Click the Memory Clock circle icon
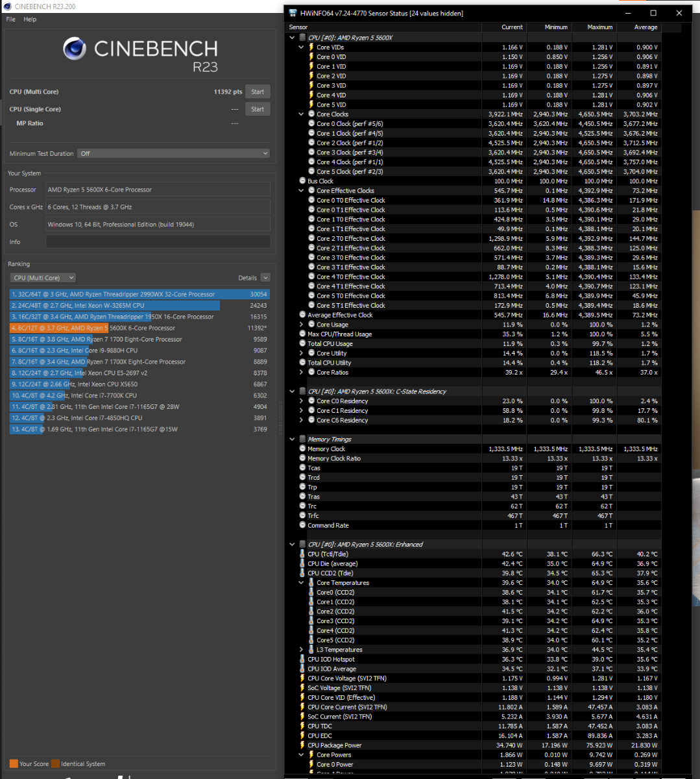The image size is (700, 779). click(302, 449)
